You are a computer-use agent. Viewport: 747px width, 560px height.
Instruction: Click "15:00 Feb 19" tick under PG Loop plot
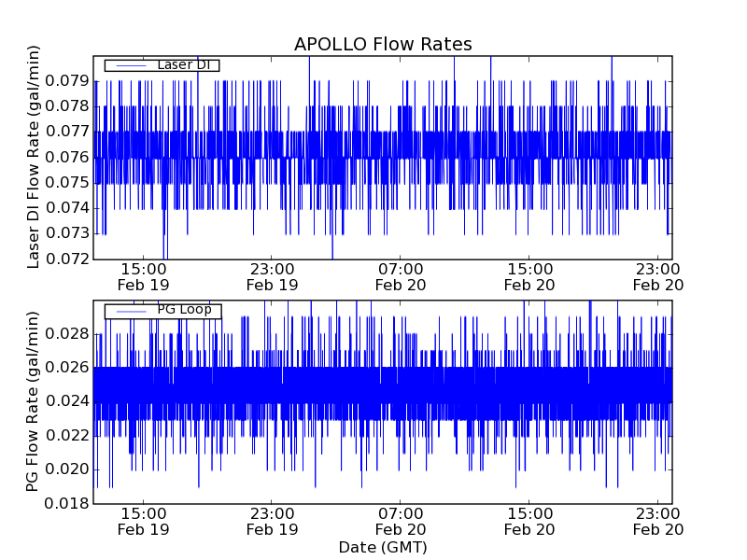(143, 521)
